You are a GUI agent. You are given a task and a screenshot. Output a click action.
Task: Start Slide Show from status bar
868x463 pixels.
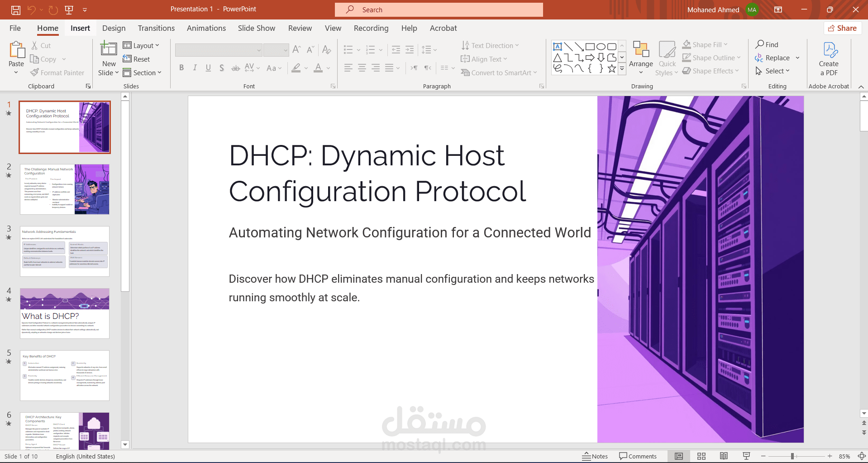[x=747, y=456]
